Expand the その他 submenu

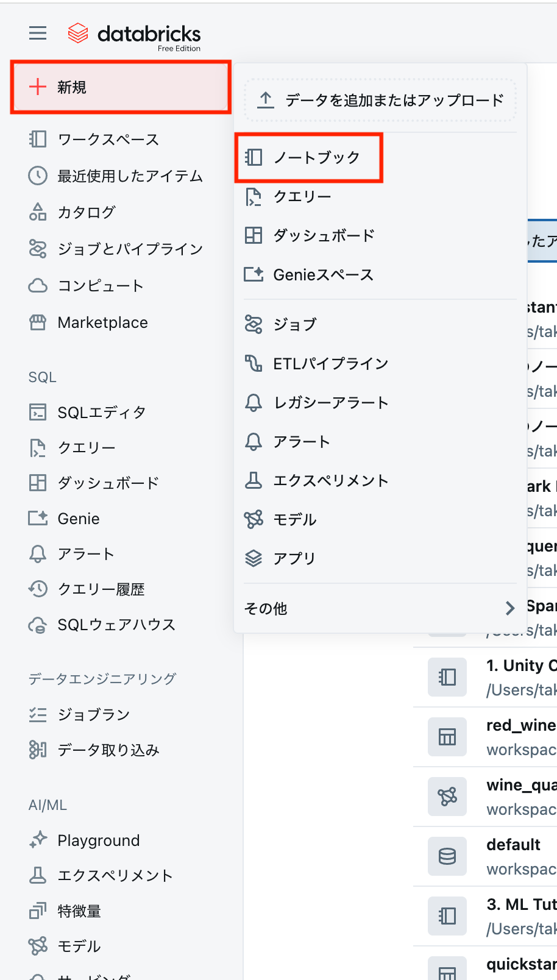point(380,608)
